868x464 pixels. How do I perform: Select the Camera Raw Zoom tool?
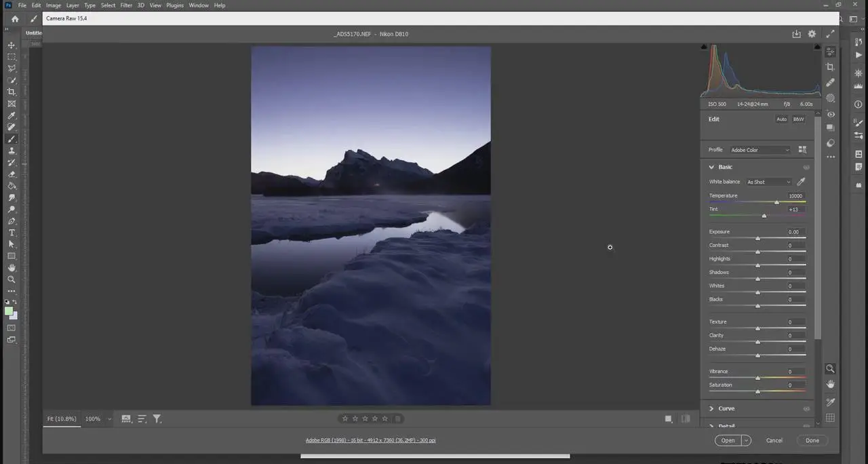click(830, 369)
